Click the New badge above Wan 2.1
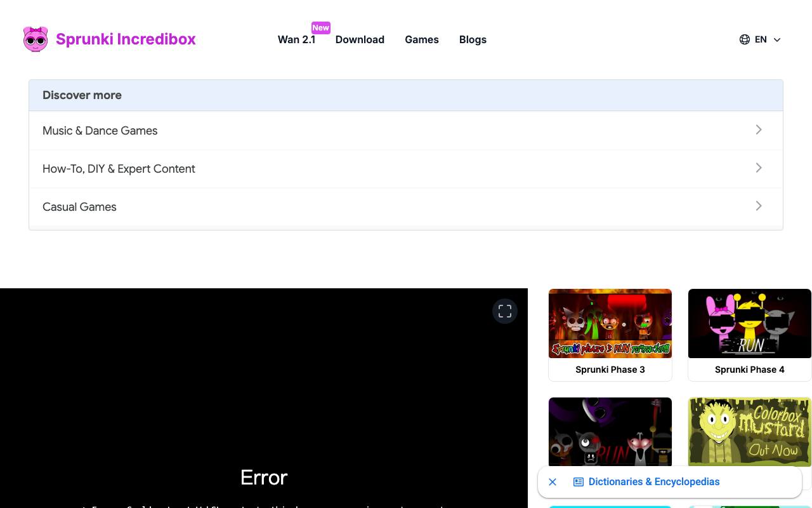Screen dimensions: 812x508 [320, 27]
